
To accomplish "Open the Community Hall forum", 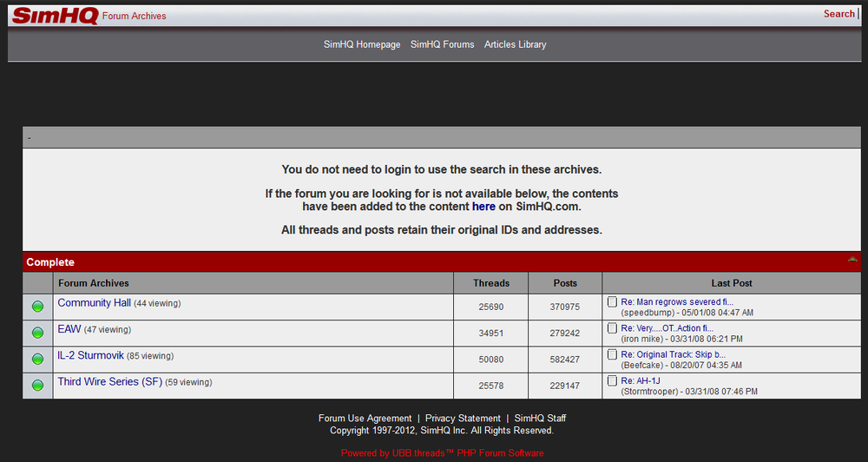I will pyautogui.click(x=94, y=303).
